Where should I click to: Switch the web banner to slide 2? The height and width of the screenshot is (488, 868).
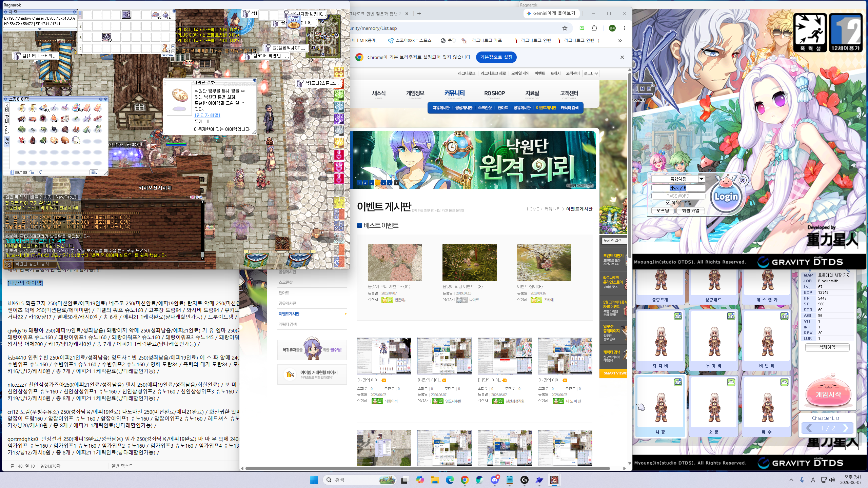point(365,183)
